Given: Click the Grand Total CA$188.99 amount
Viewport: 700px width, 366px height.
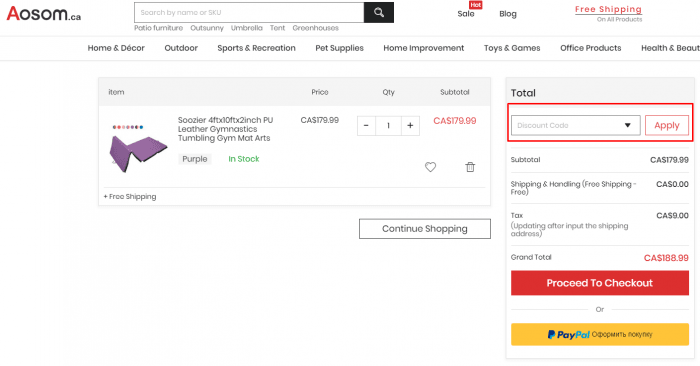Looking at the screenshot, I should coord(666,258).
